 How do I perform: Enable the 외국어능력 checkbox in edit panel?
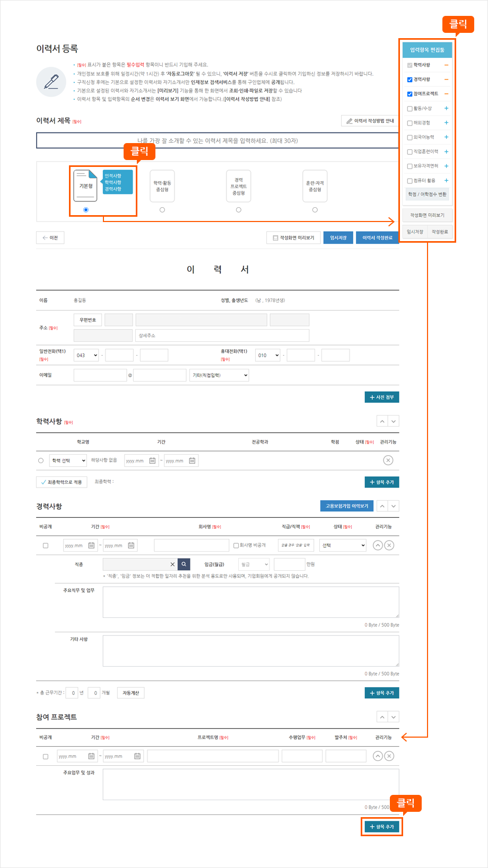[x=409, y=137]
